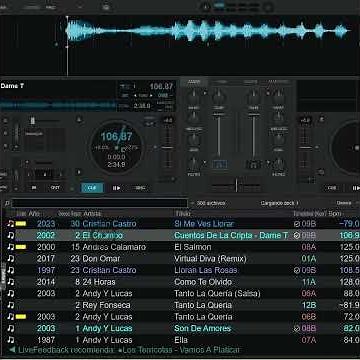Pick the music note icon on the Rey Fonseca row
This screenshot has height=360, width=360.
[x=11, y=305]
